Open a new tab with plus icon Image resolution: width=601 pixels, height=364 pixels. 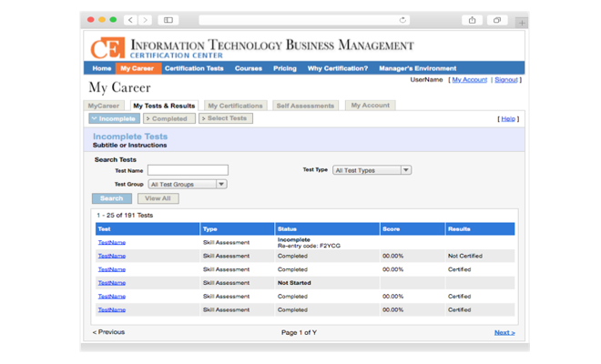(521, 21)
